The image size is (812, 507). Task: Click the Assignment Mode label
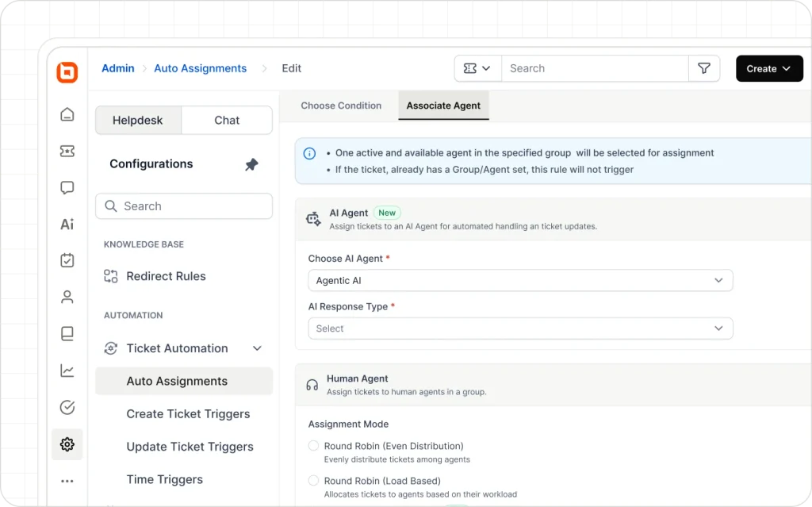[x=349, y=424]
